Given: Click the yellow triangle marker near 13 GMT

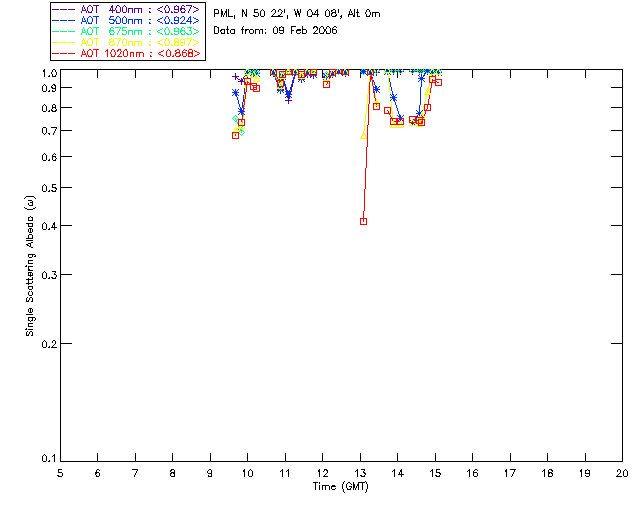Looking at the screenshot, I should (x=363, y=136).
